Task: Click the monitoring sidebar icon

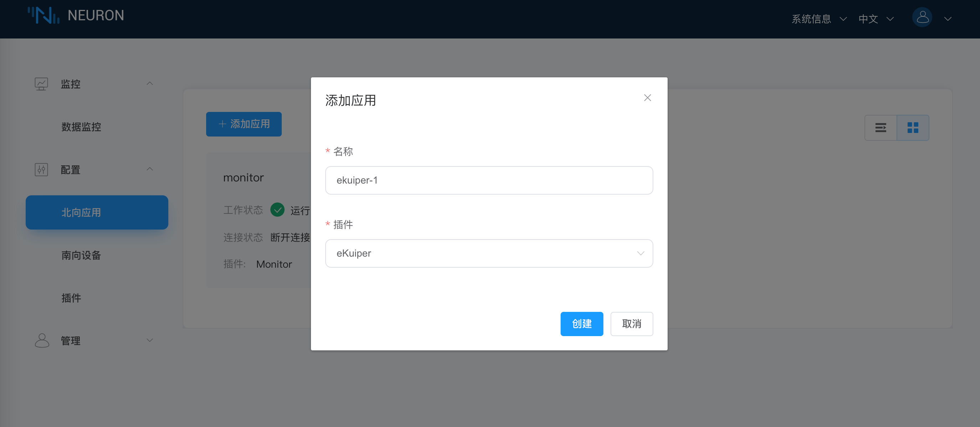Action: 41,84
